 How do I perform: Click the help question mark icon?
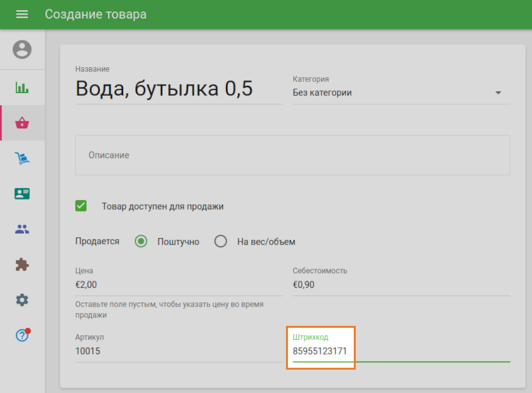point(22,334)
